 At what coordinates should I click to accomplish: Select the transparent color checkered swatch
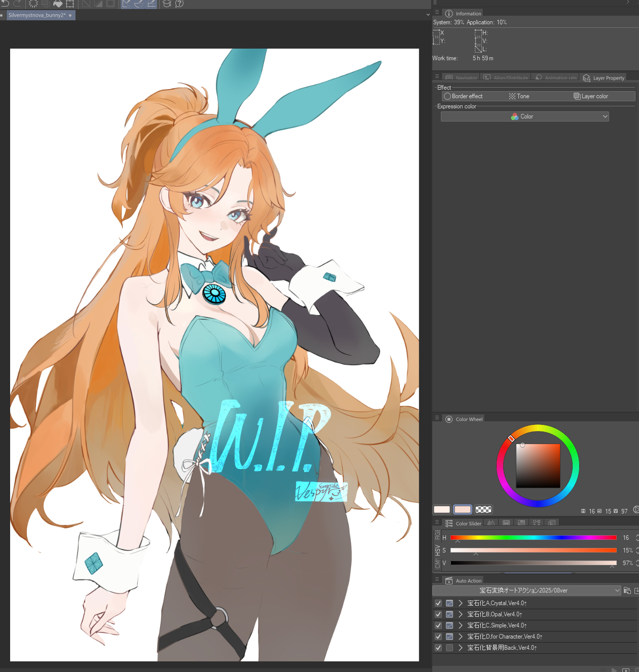(x=483, y=509)
